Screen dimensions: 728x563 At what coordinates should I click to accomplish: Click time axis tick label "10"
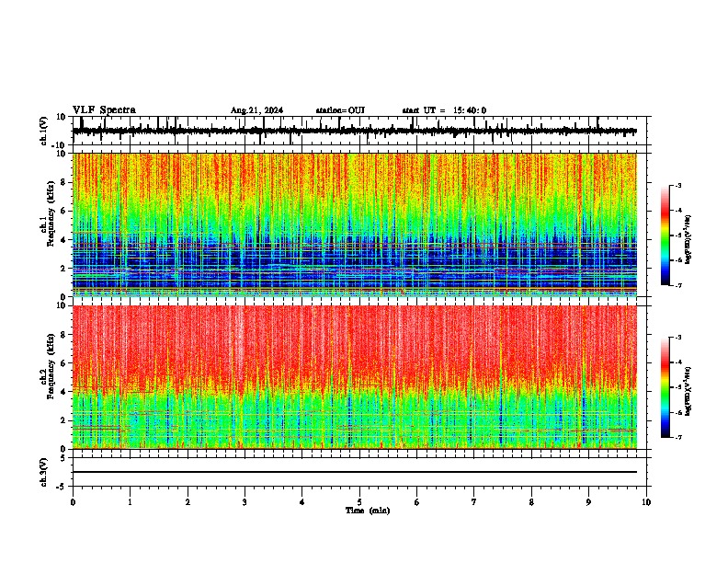click(646, 502)
